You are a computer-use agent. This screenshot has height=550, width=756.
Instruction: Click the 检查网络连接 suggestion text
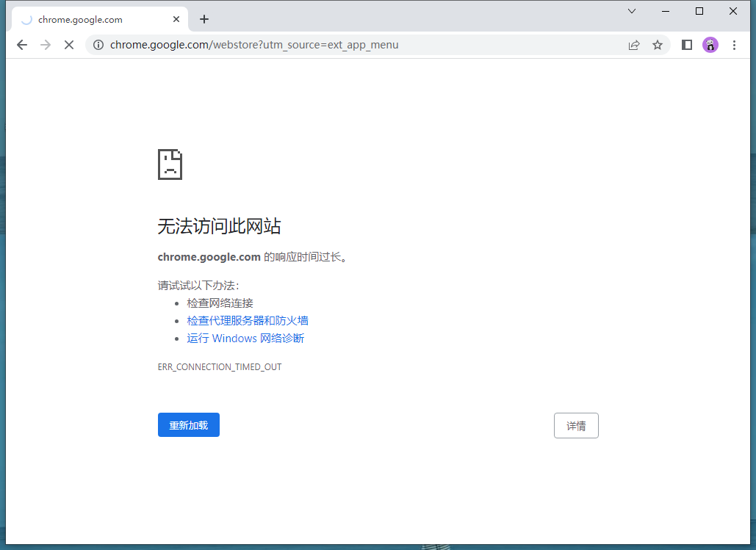(220, 303)
